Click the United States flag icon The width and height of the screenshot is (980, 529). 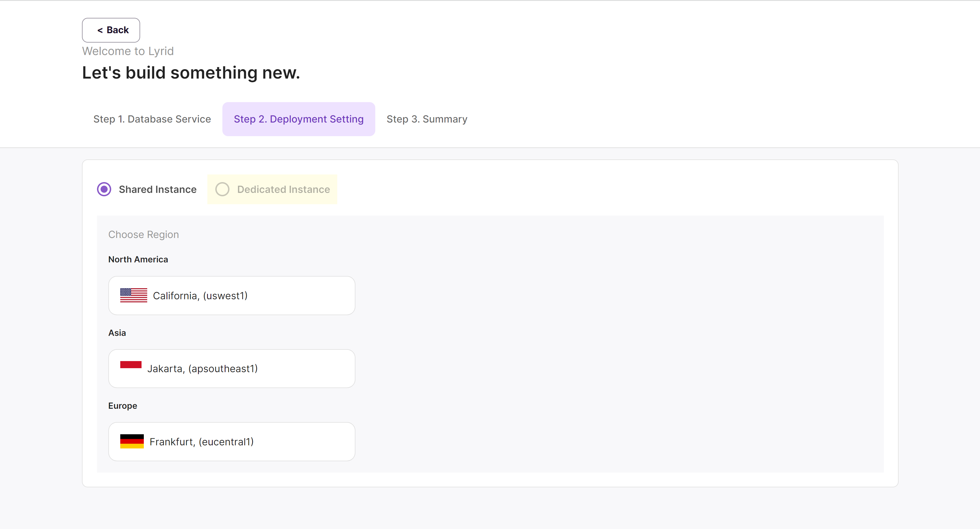point(134,295)
